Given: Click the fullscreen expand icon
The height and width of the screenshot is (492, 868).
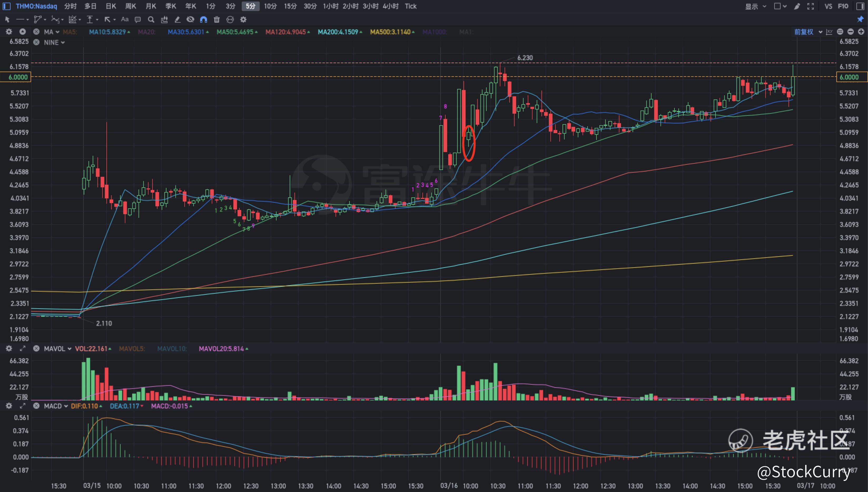Looking at the screenshot, I should click(811, 6).
